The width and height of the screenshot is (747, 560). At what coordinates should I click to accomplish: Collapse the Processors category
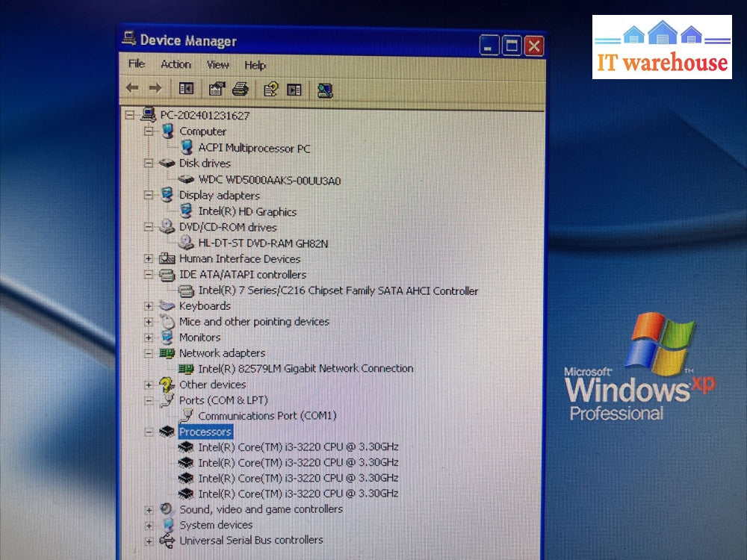click(149, 432)
